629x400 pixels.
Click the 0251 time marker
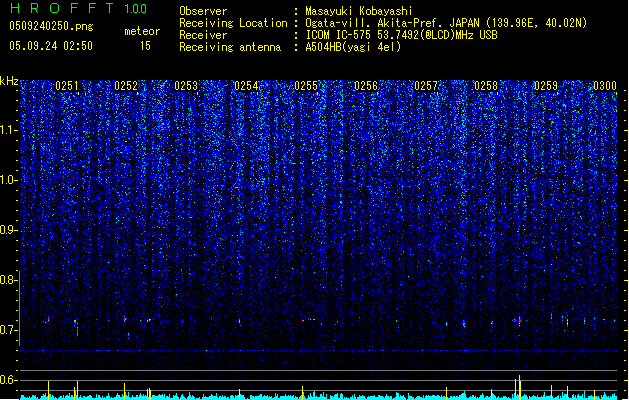pos(67,86)
